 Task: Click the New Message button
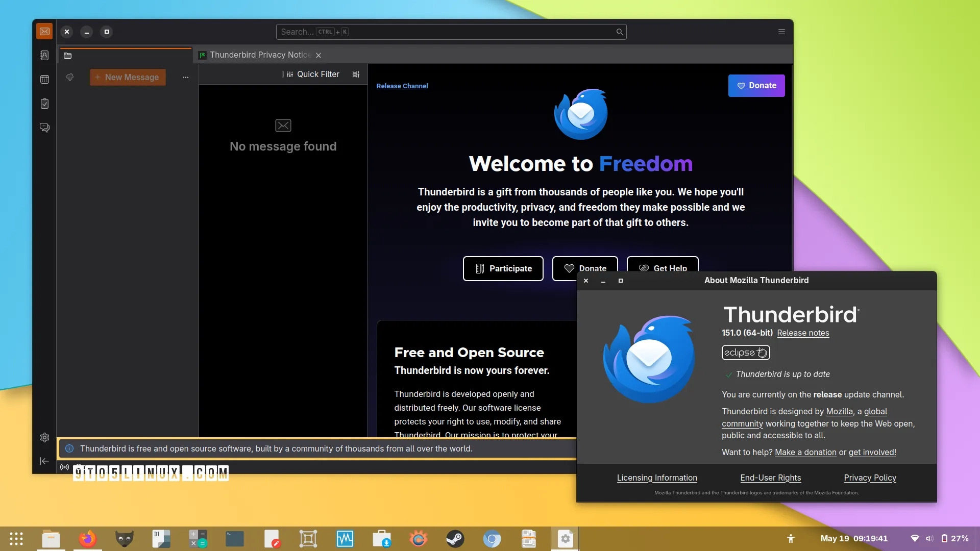click(x=128, y=77)
